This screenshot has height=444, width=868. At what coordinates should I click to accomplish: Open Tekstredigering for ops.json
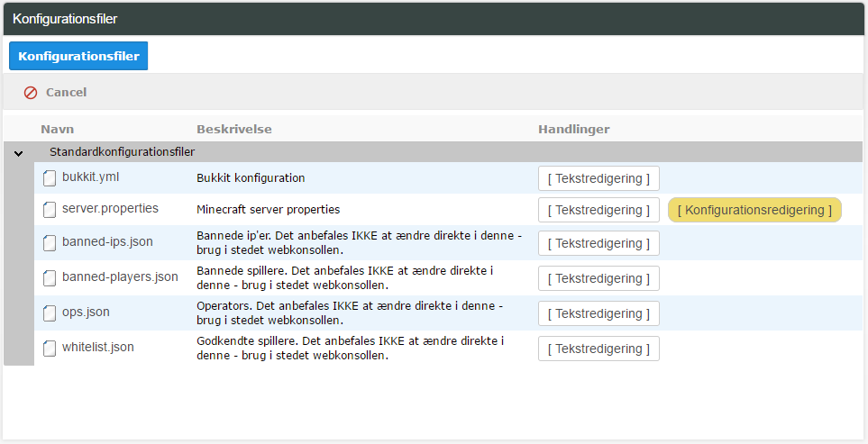coord(599,313)
